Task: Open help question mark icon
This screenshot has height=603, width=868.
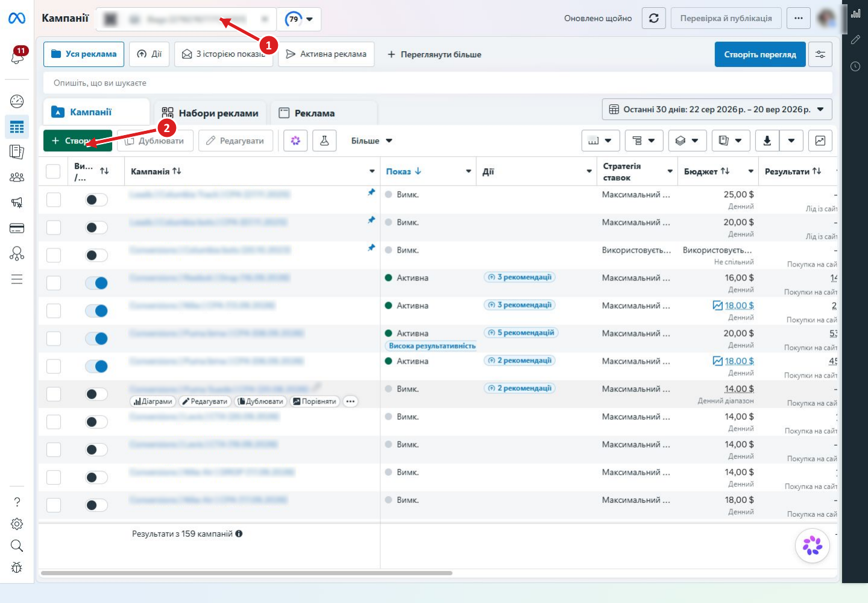Action: click(17, 502)
